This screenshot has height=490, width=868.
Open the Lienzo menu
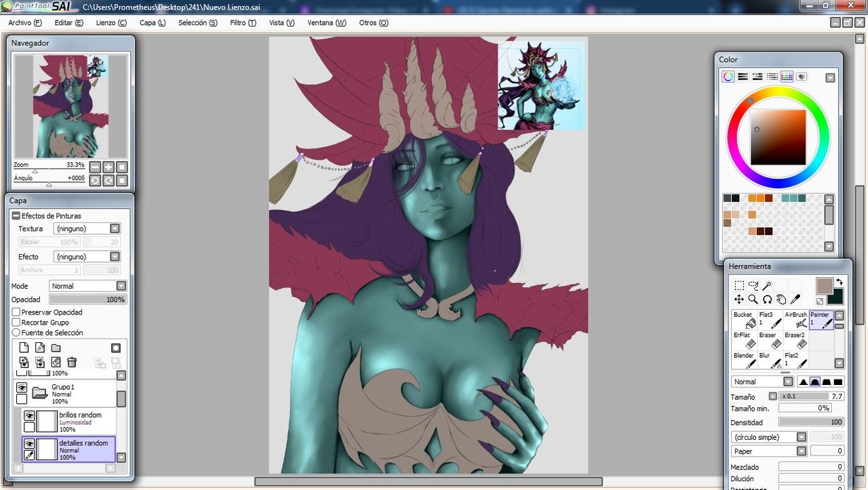111,22
